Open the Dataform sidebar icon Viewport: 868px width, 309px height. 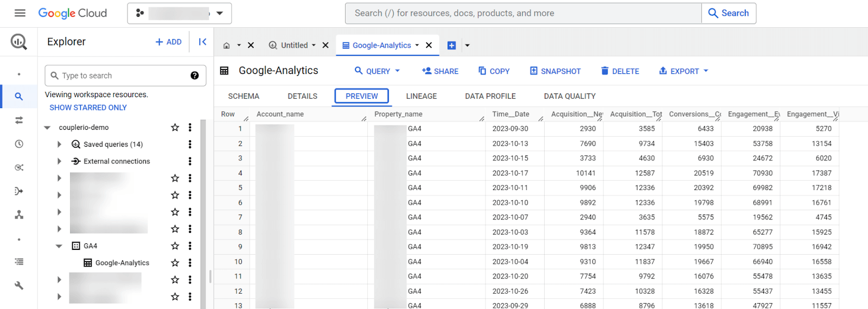pyautogui.click(x=19, y=191)
